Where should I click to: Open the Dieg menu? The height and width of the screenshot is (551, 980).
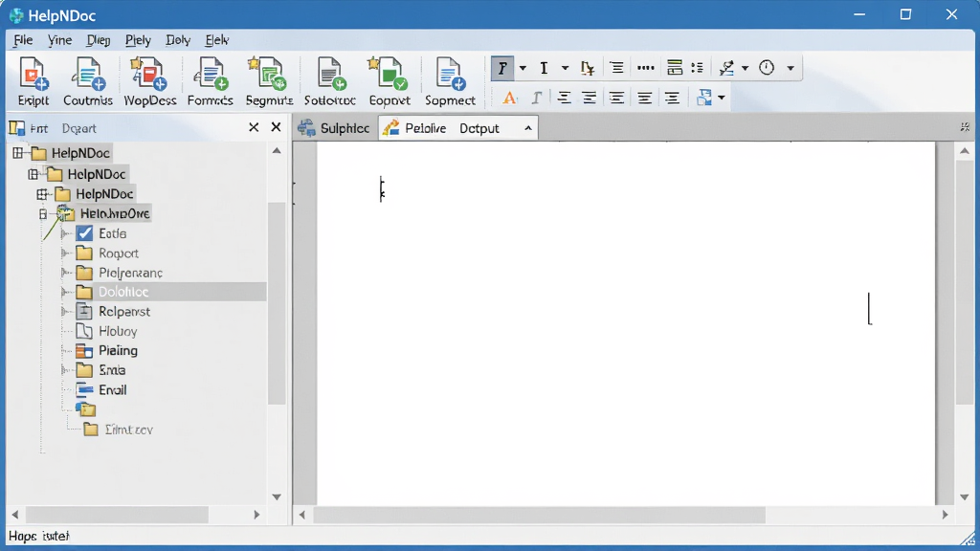coord(99,40)
